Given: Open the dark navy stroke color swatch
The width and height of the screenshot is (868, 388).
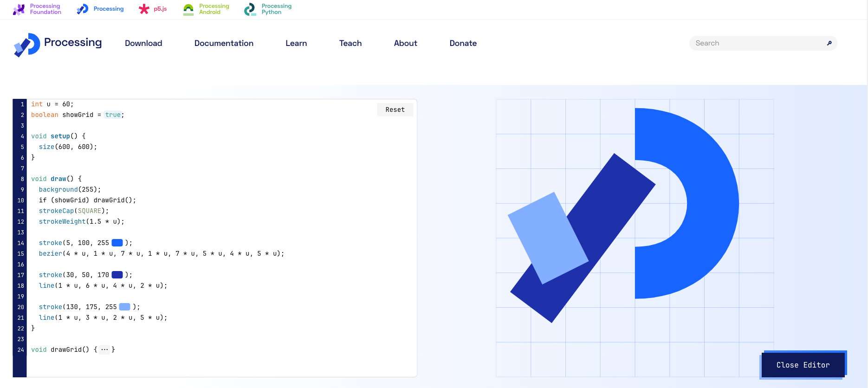Looking at the screenshot, I should tap(117, 275).
